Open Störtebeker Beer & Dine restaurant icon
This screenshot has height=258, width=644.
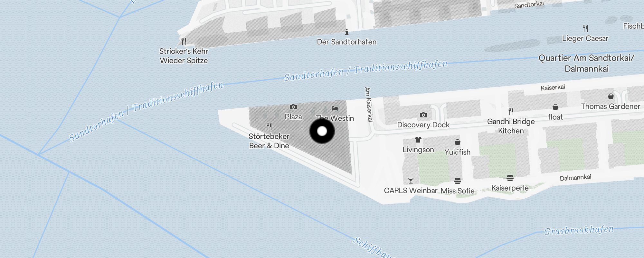click(x=269, y=126)
